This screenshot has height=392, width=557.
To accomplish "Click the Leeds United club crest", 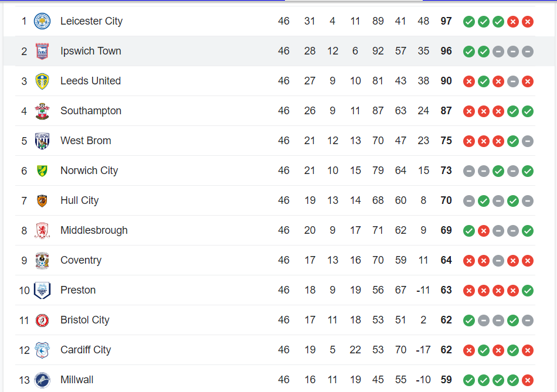I will [x=42, y=81].
